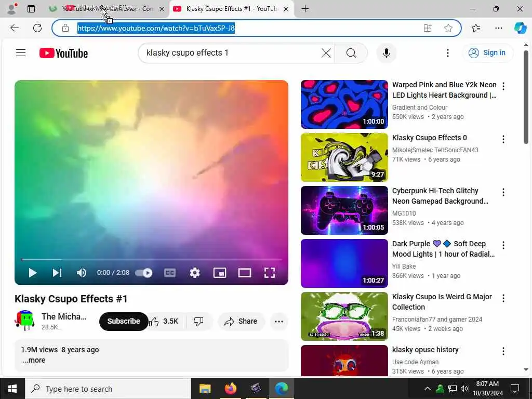
Task: Mute the video volume speaker
Action: point(82,273)
